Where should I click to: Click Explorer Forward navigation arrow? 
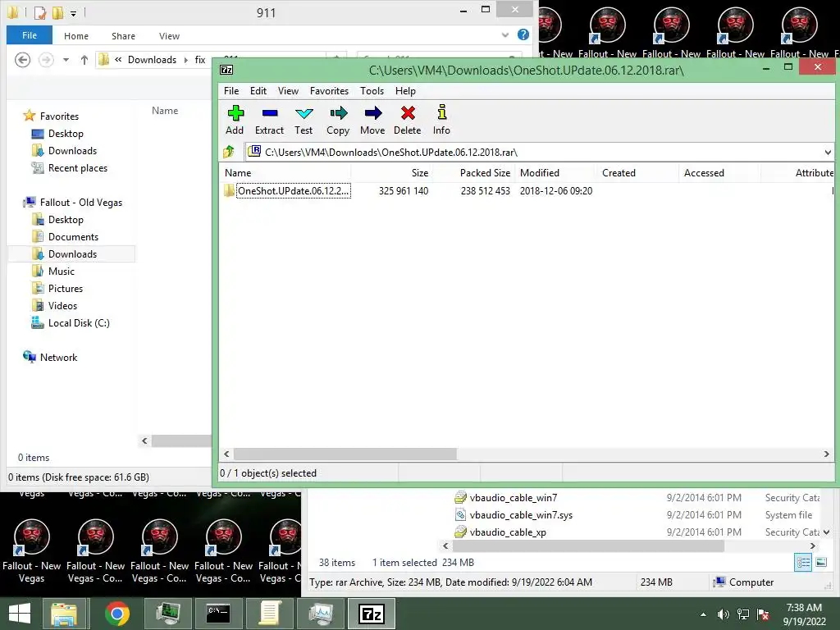[x=46, y=60]
